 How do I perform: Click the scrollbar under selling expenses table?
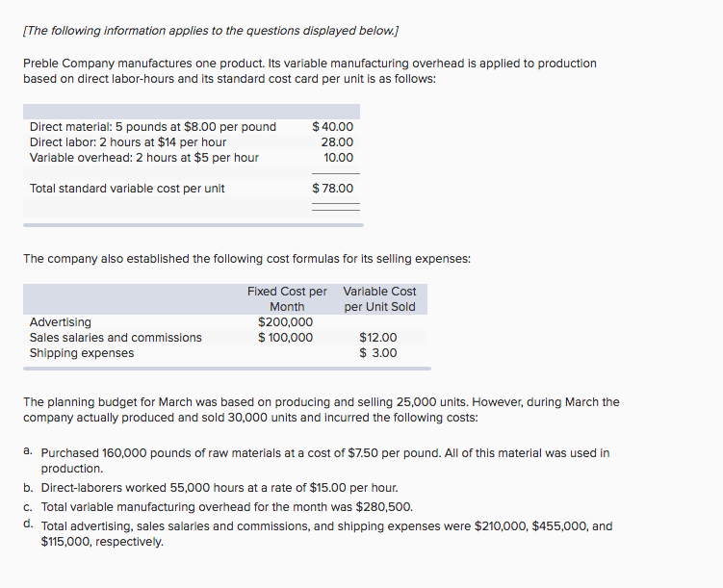(227, 369)
